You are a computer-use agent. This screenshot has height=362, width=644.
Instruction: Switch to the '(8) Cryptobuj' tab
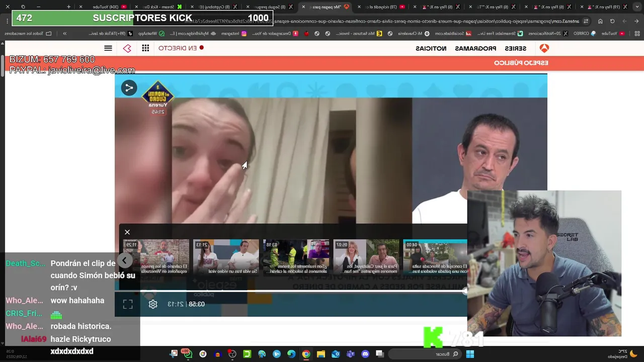coord(215,7)
